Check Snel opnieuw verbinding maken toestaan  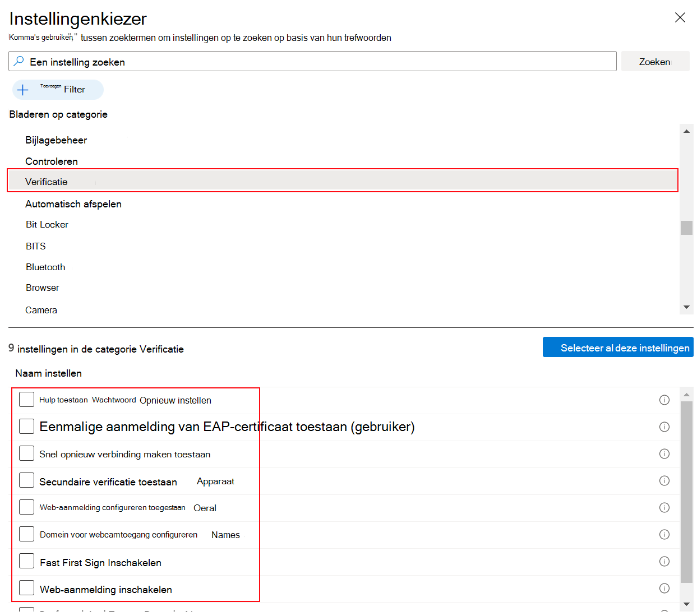pyautogui.click(x=26, y=453)
